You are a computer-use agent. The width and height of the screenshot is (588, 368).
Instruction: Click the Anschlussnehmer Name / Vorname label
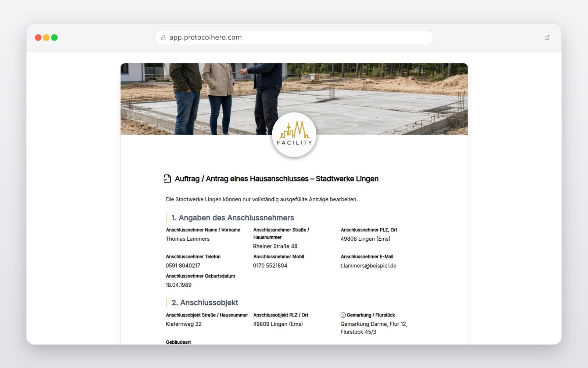[x=203, y=230]
